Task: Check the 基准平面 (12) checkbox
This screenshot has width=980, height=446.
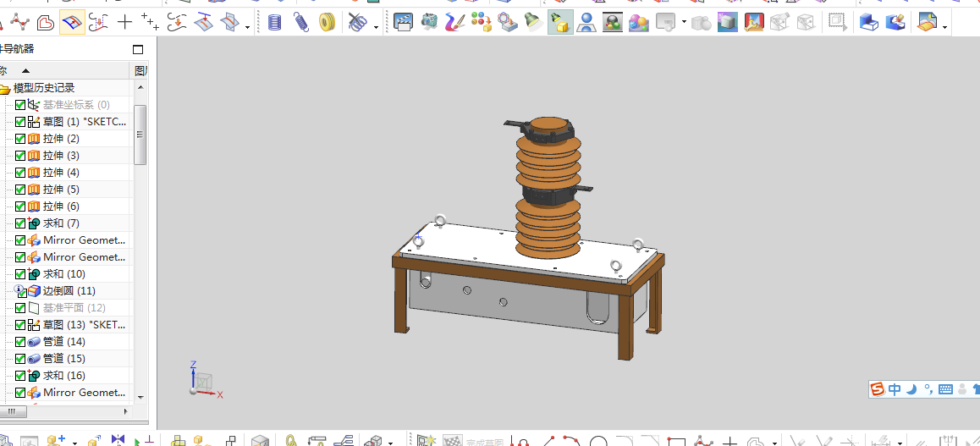Action: point(20,308)
